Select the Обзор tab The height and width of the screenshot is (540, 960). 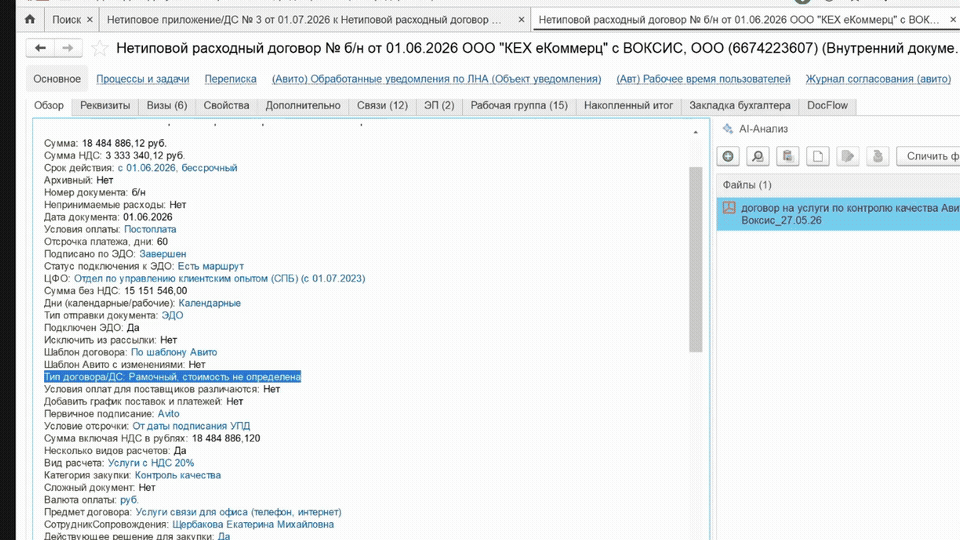click(x=49, y=105)
